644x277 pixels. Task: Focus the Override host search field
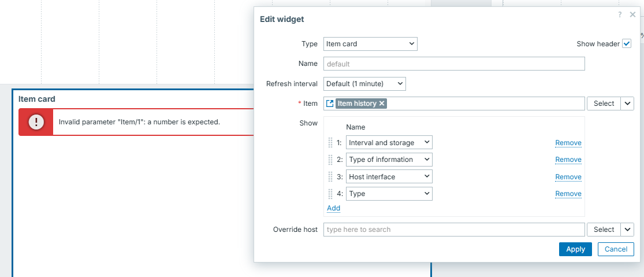454,230
